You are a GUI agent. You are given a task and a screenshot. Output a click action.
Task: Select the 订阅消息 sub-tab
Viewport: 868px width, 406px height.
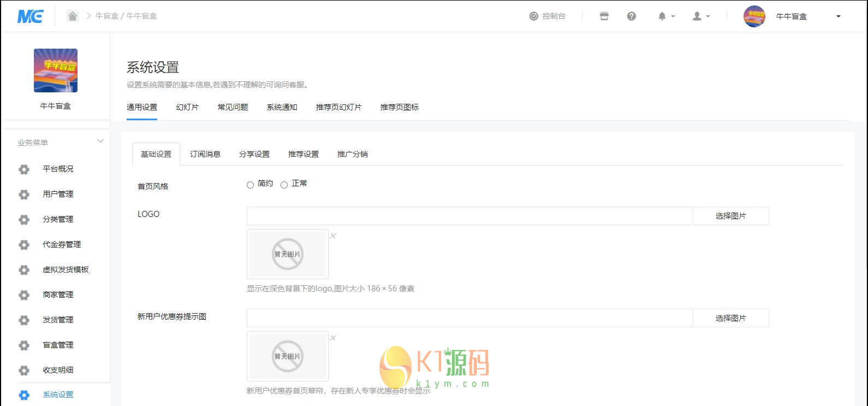205,154
